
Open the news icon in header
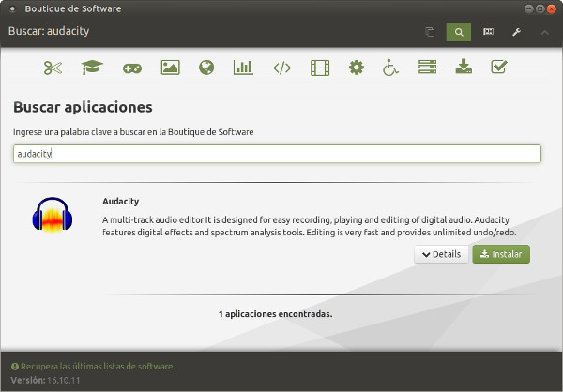[488, 32]
